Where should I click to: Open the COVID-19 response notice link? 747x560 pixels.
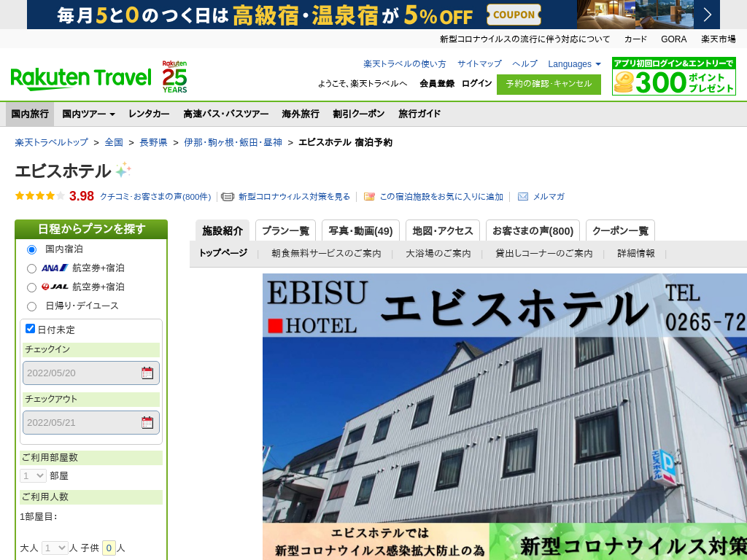(x=525, y=39)
